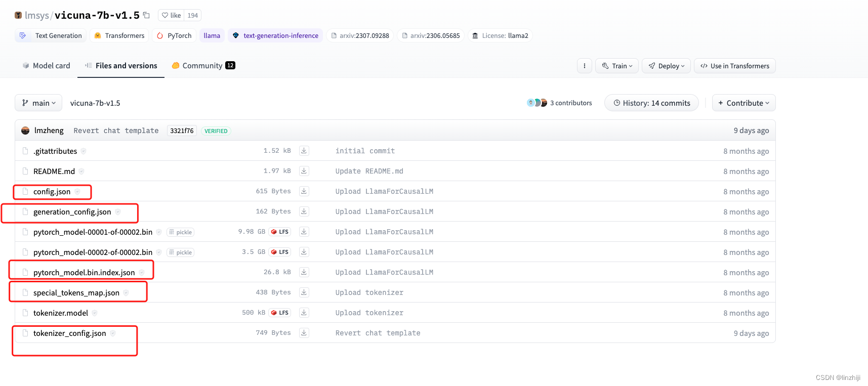Click the VERIFIED badge on latest commit
The image size is (868, 386).
(x=216, y=131)
